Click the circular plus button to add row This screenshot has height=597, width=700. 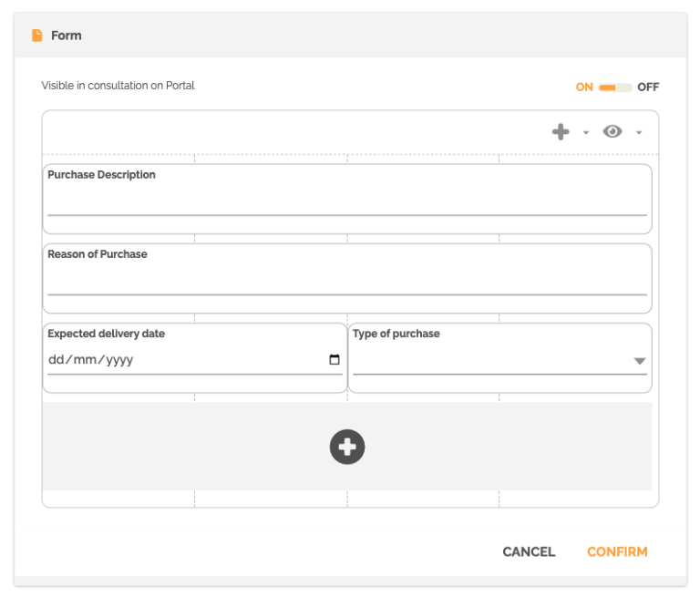346,447
